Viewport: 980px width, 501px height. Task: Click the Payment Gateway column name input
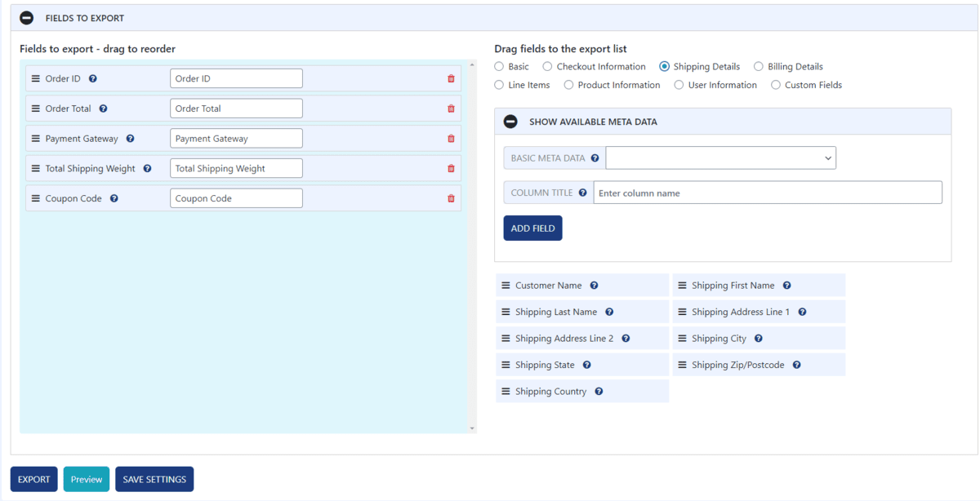236,139
